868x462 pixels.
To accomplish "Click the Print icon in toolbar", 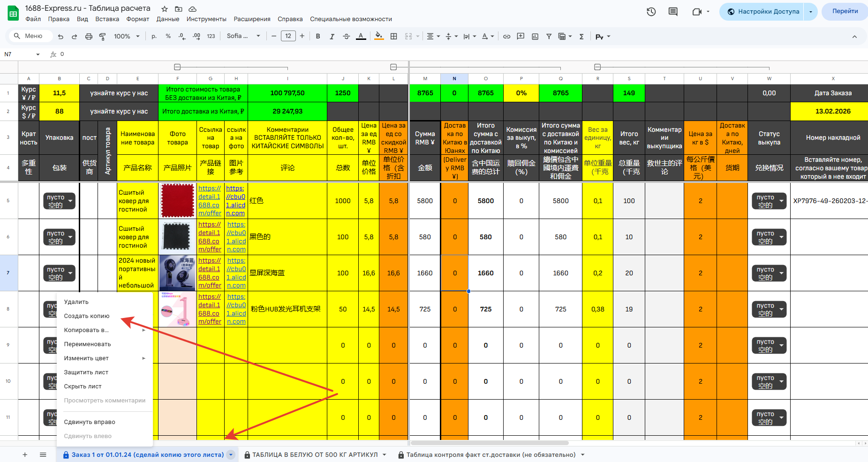I will point(89,37).
